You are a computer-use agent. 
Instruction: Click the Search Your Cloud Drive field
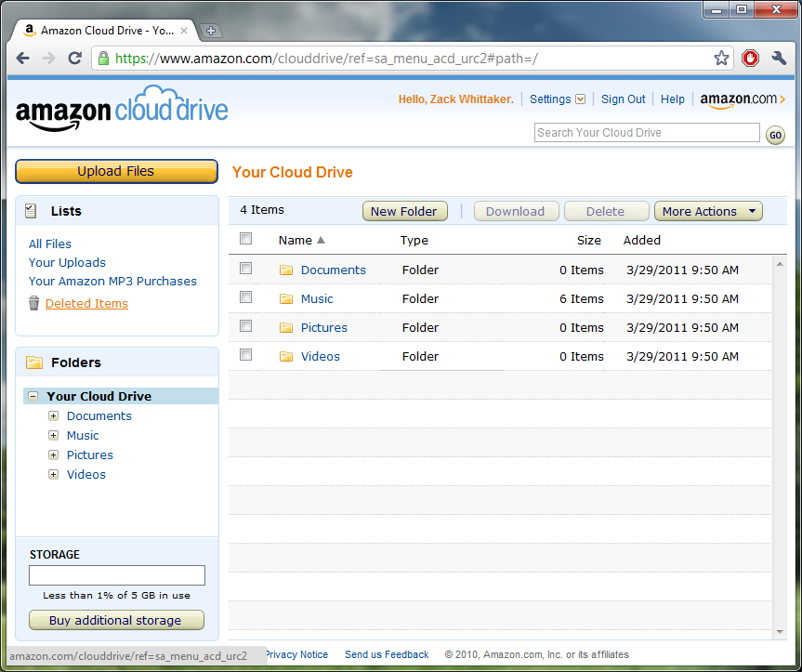coord(647,133)
